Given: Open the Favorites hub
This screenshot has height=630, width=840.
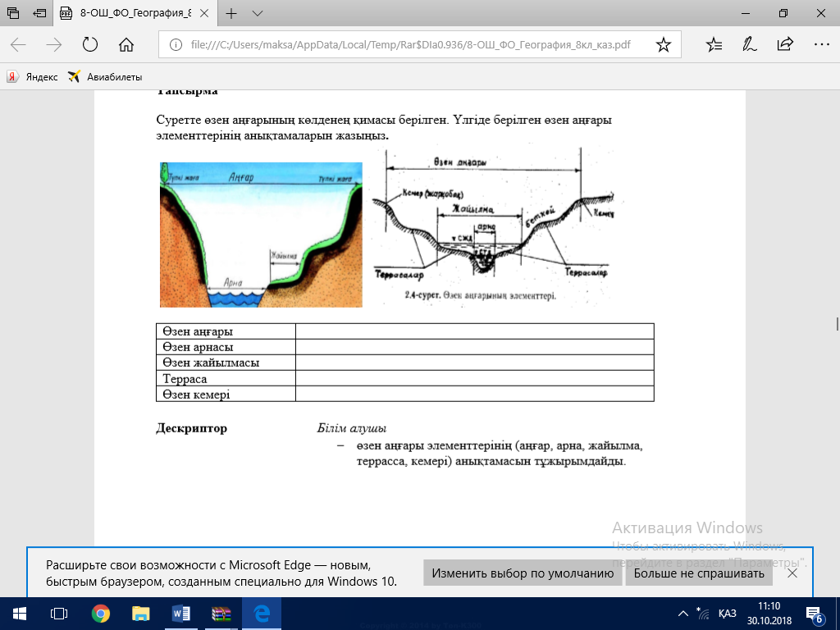Looking at the screenshot, I should tap(714, 44).
